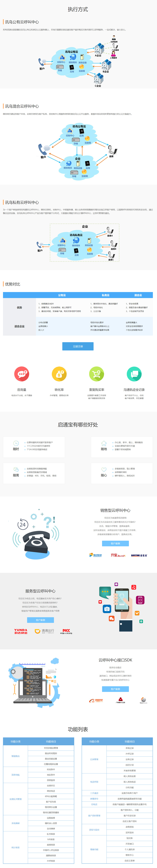Click the 适合企业 row label in comparison table
157x868 pixels.
pos(19,326)
